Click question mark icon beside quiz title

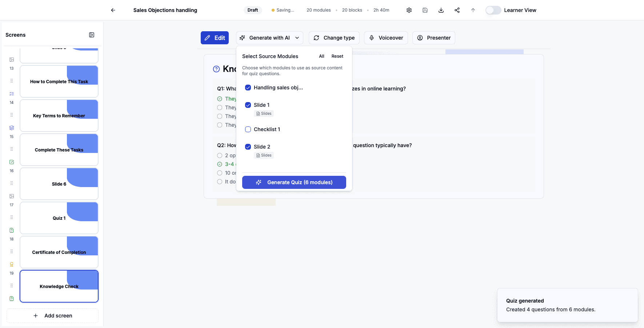(x=216, y=69)
